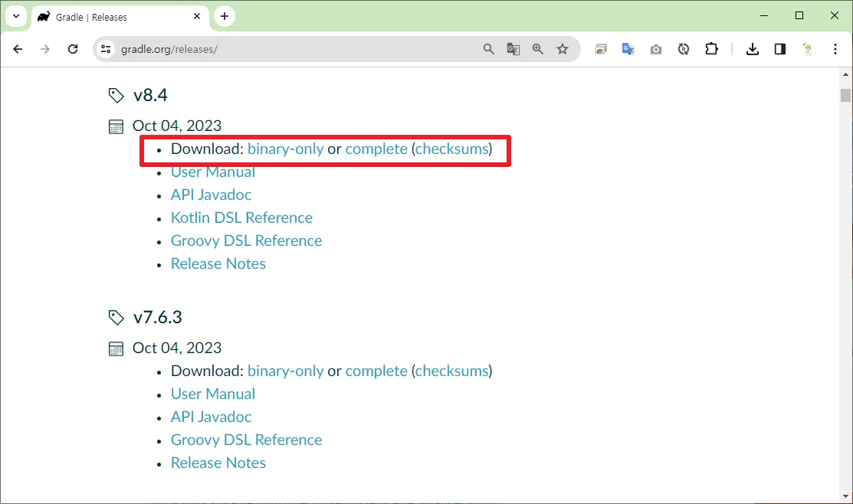Open the Chrome downloads icon
The height and width of the screenshot is (504, 853).
[753, 49]
